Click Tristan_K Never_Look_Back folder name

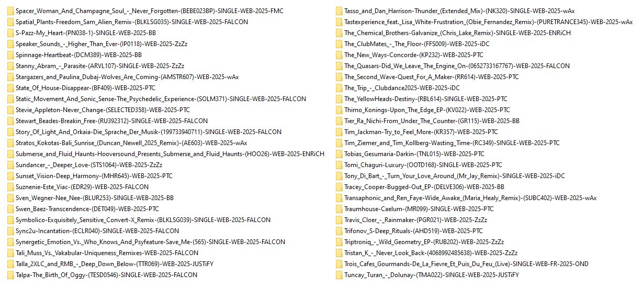[x=431, y=252]
